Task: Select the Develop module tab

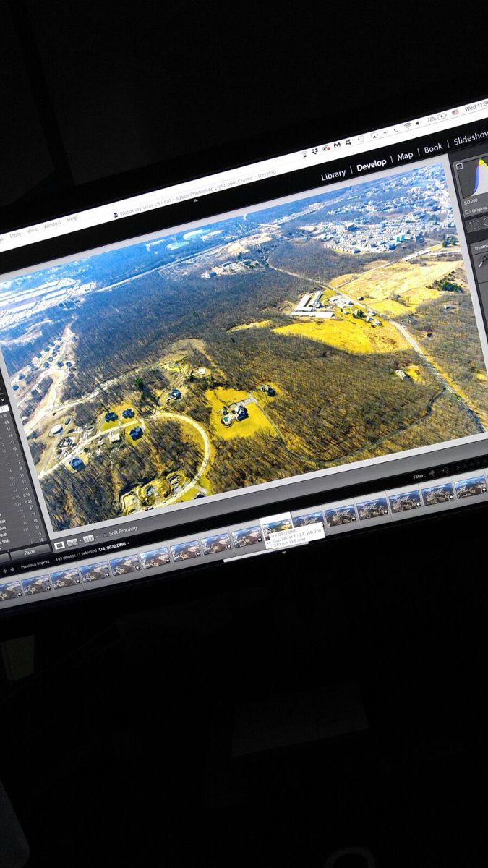Action: click(x=372, y=165)
